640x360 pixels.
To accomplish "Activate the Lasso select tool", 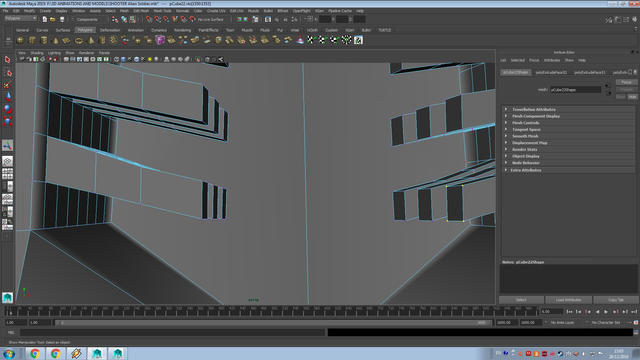I will click(x=7, y=72).
